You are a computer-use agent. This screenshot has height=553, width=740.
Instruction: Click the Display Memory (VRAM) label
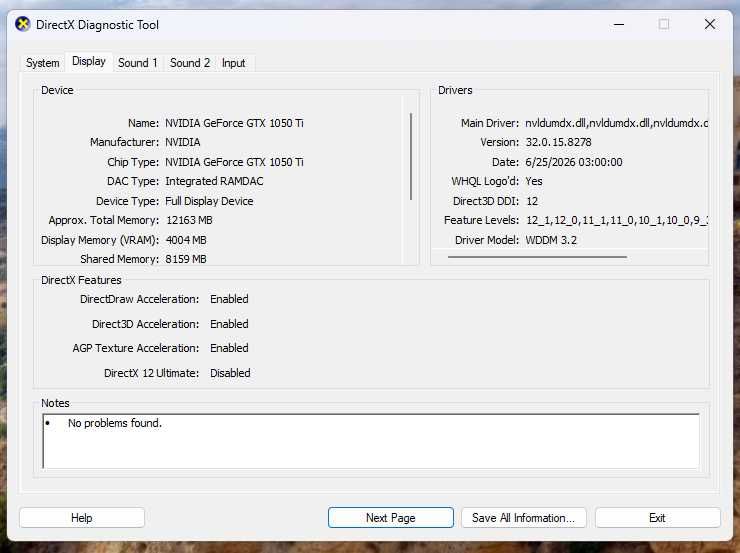[100, 240]
